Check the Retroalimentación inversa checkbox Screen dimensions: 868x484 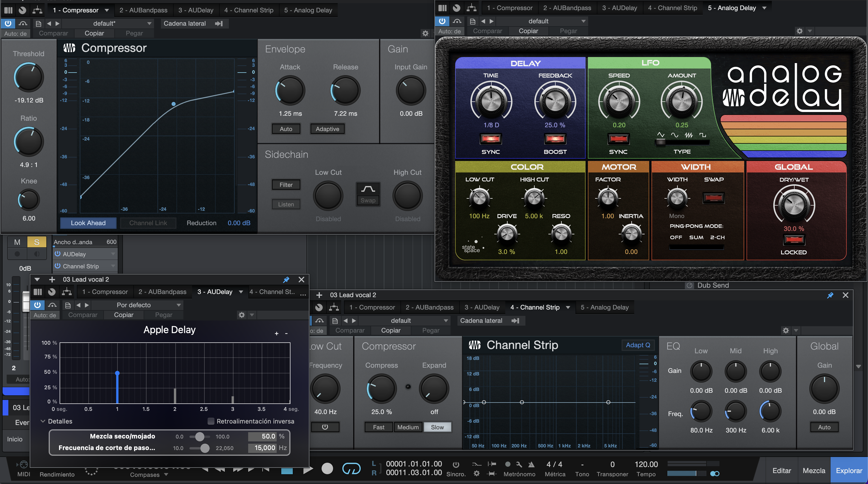coord(211,421)
